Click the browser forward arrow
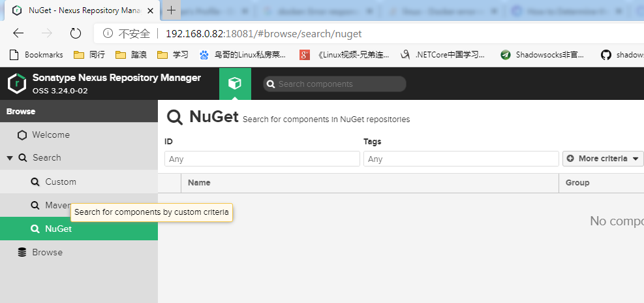644x303 pixels. pos(47,33)
